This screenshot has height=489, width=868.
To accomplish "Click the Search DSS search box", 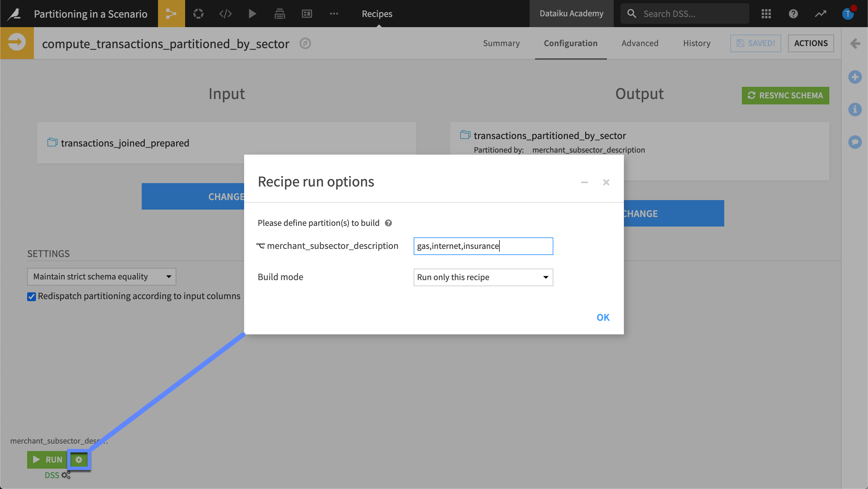I will tap(685, 14).
